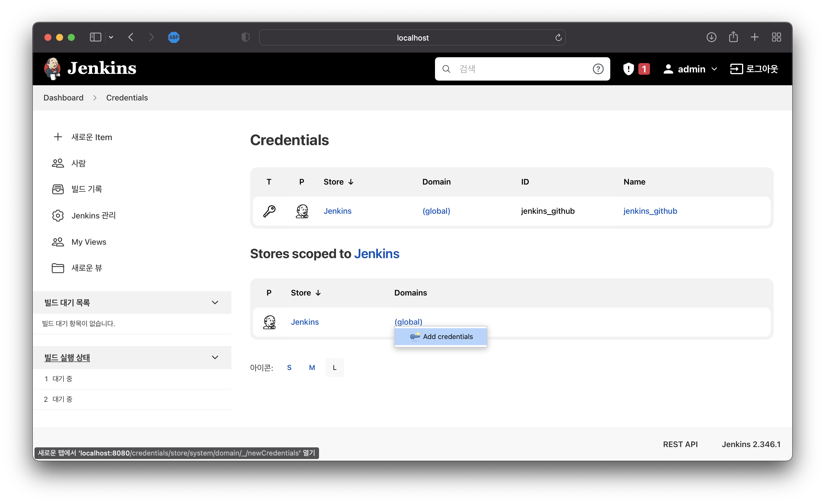Image resolution: width=825 pixels, height=504 pixels.
Task: Show Safari tab overview grid
Action: click(x=776, y=37)
